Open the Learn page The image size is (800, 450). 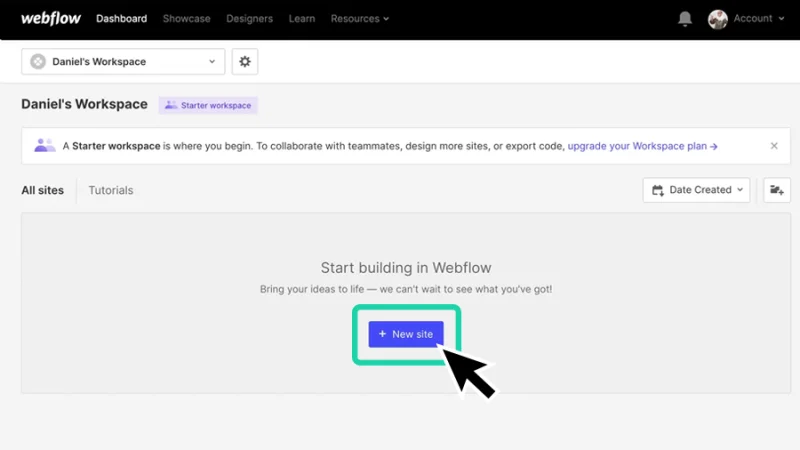(x=302, y=18)
